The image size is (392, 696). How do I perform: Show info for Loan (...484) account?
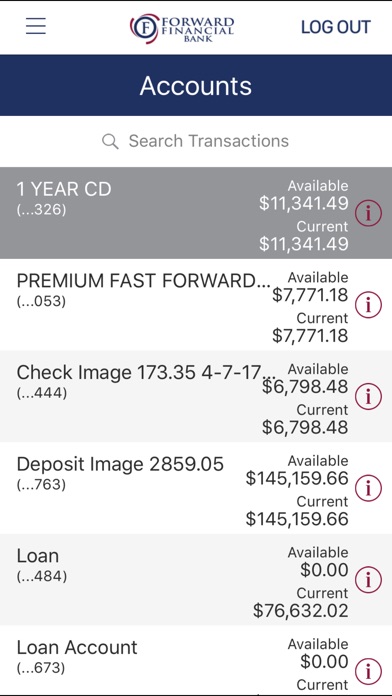tap(368, 580)
